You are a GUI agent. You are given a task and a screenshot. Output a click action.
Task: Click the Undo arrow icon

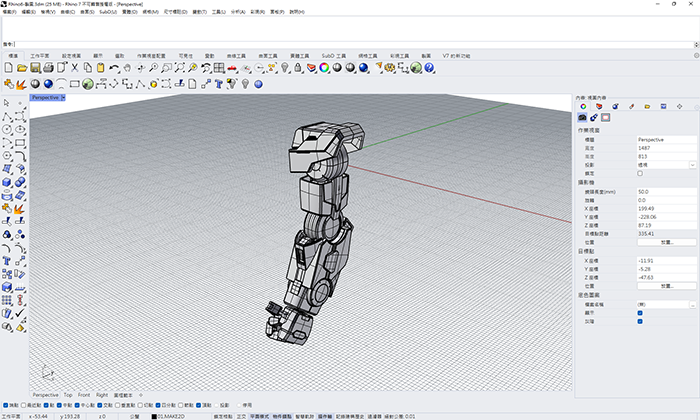[113, 68]
